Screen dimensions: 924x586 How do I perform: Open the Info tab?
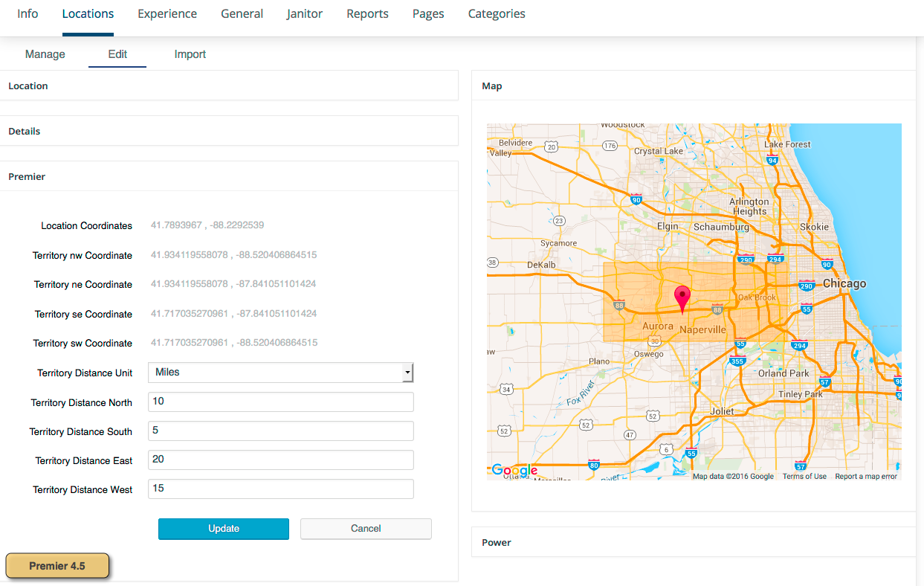28,14
